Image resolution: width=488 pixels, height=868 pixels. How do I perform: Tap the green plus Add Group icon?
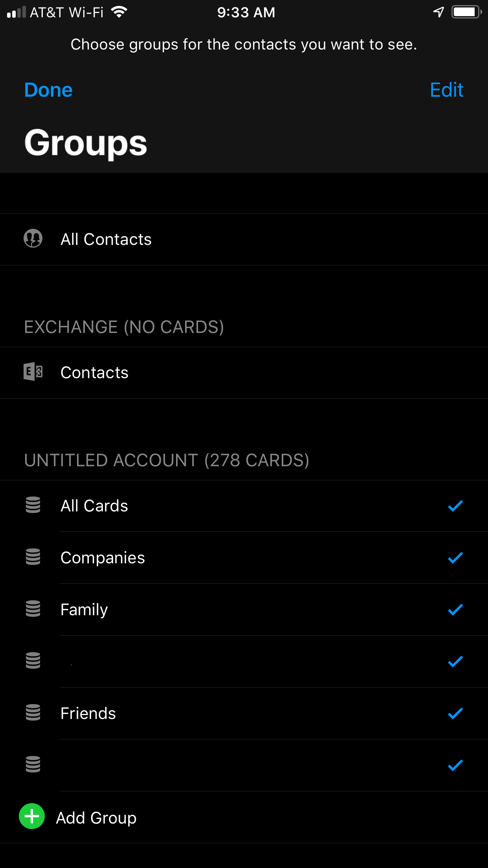click(32, 816)
